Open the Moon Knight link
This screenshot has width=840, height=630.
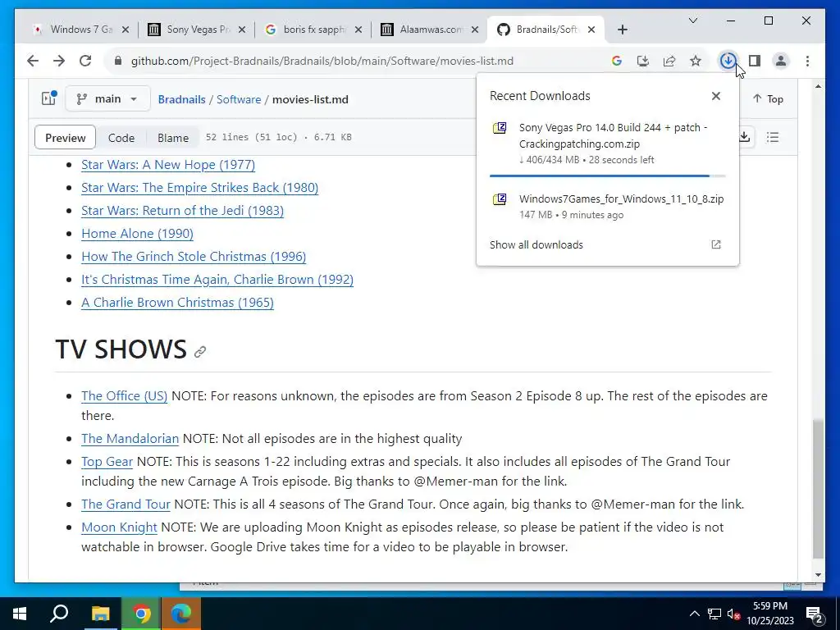click(x=120, y=527)
